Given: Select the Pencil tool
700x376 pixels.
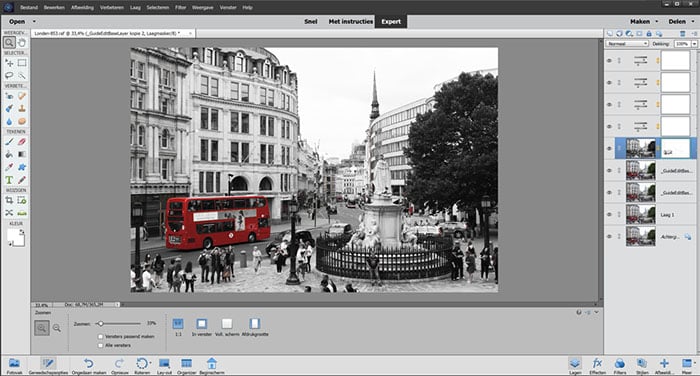Looking at the screenshot, I should [22, 180].
